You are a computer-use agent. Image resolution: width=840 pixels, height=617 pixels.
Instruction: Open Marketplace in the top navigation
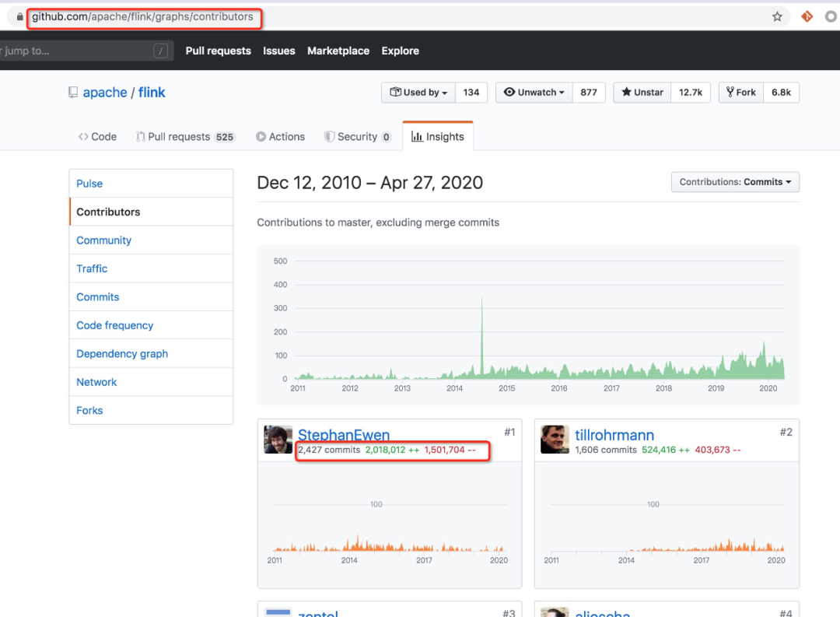pos(338,51)
